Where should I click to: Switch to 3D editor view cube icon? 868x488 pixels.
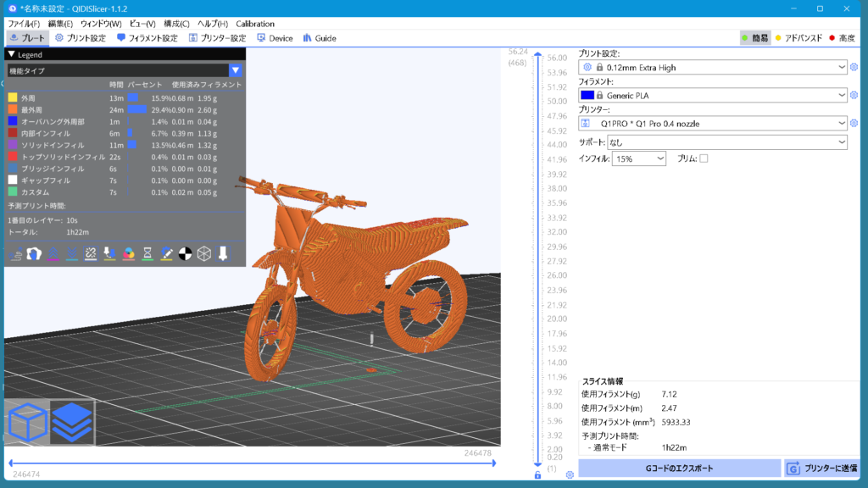click(28, 422)
